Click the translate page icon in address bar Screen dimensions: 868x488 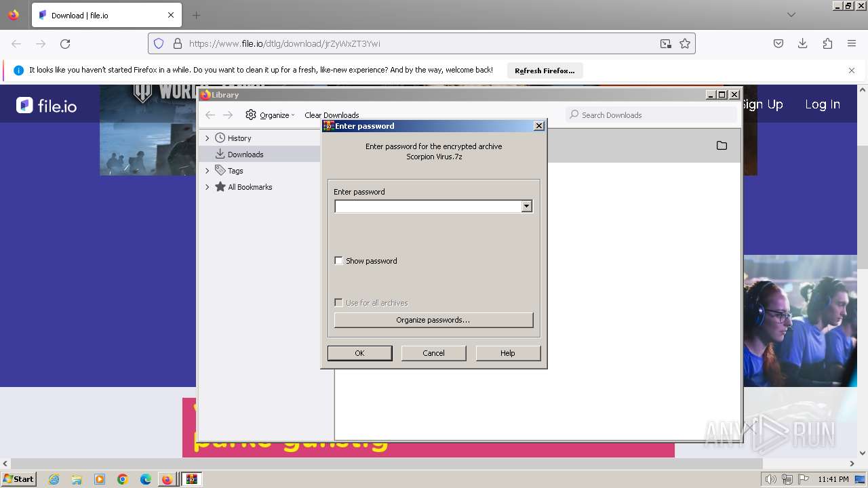pos(666,43)
